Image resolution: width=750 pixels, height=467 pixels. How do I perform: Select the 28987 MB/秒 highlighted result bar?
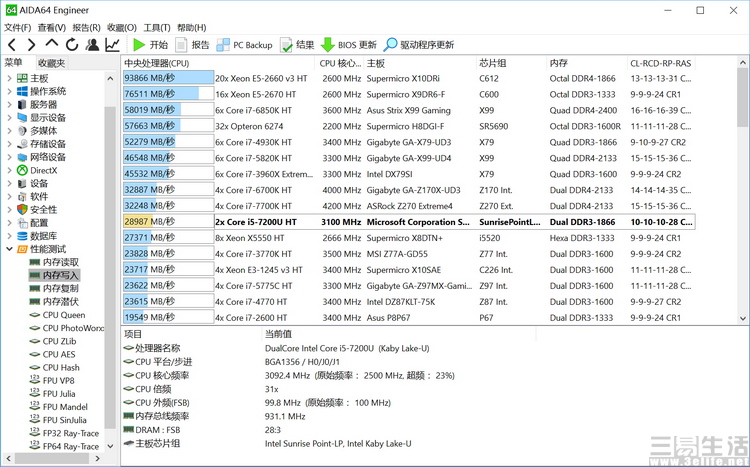tap(168, 222)
